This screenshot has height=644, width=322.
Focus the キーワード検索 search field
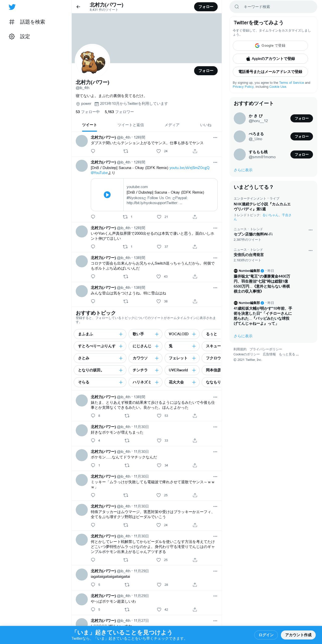(273, 7)
